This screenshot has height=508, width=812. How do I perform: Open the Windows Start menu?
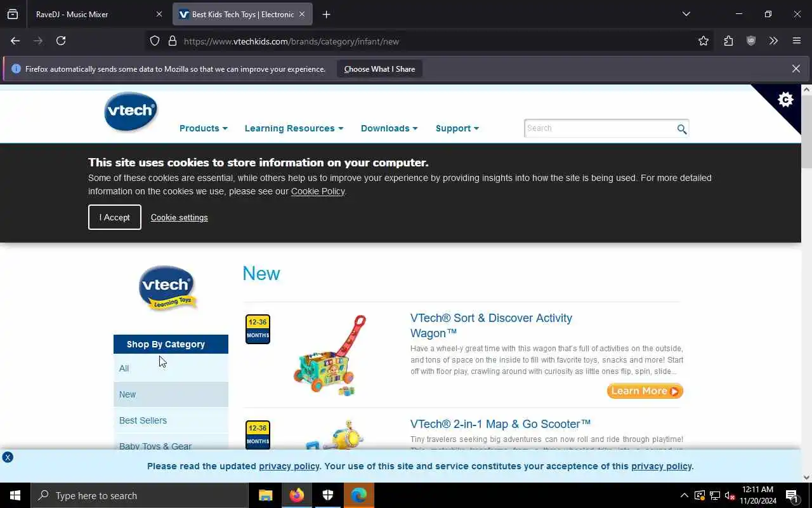15,495
